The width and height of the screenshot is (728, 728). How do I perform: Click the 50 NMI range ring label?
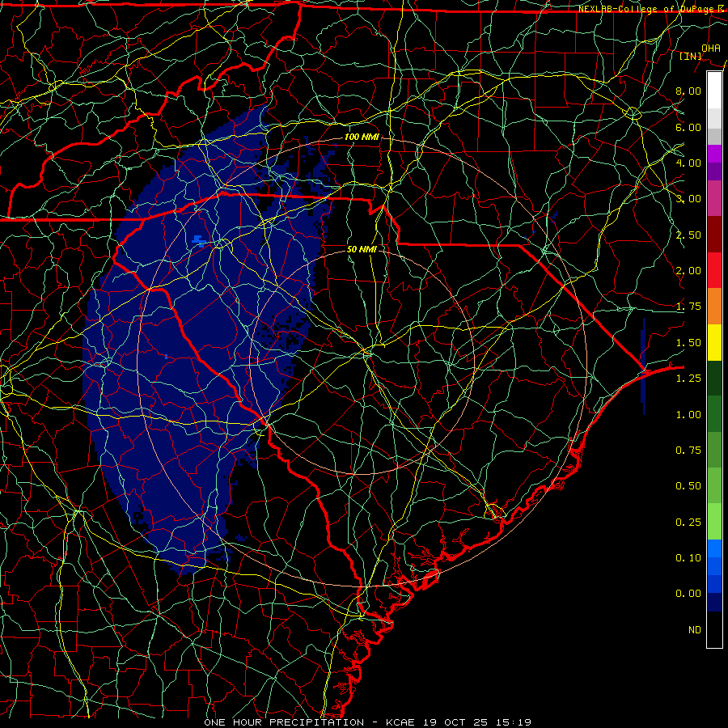coord(362,249)
